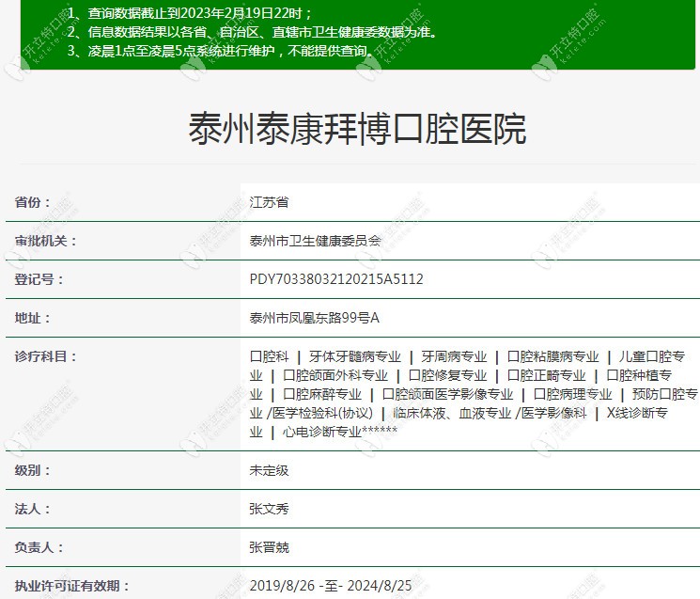Screen dimensions: 700x599
Task: Click the 法人 label
Action: (x=33, y=509)
